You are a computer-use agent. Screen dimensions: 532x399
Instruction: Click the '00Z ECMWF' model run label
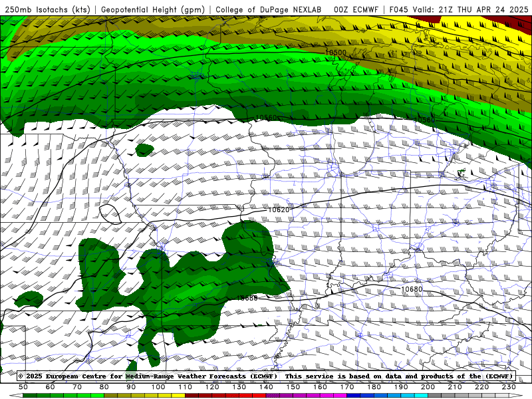[356, 9]
